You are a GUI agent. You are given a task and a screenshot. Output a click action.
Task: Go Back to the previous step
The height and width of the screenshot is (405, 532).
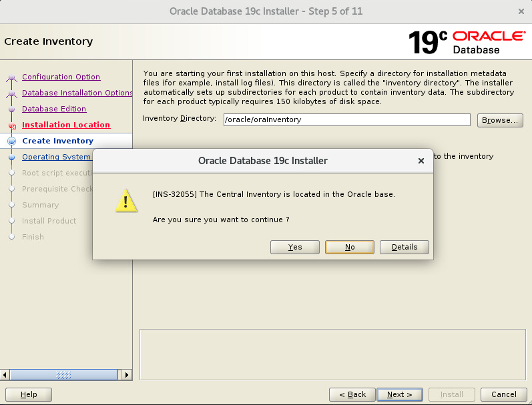352,394
